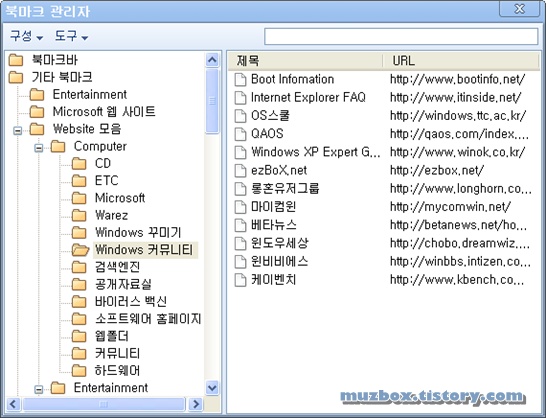The height and width of the screenshot is (418, 546).
Task: Select the top Entertainment folder icon
Action: click(x=37, y=94)
